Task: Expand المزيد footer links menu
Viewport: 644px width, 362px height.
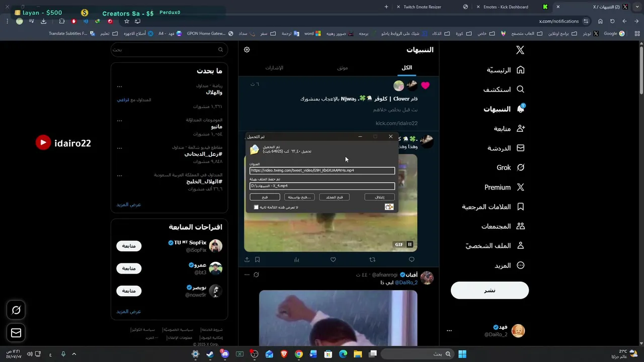Action: (152, 338)
